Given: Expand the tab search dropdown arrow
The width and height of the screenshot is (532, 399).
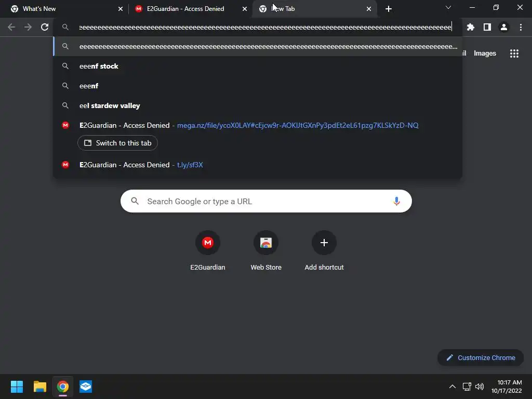Looking at the screenshot, I should [448, 7].
